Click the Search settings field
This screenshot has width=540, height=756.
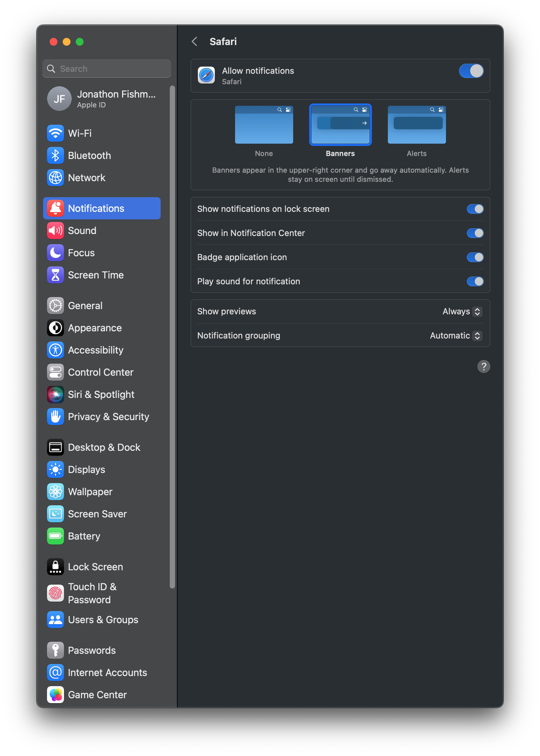pyautogui.click(x=107, y=69)
